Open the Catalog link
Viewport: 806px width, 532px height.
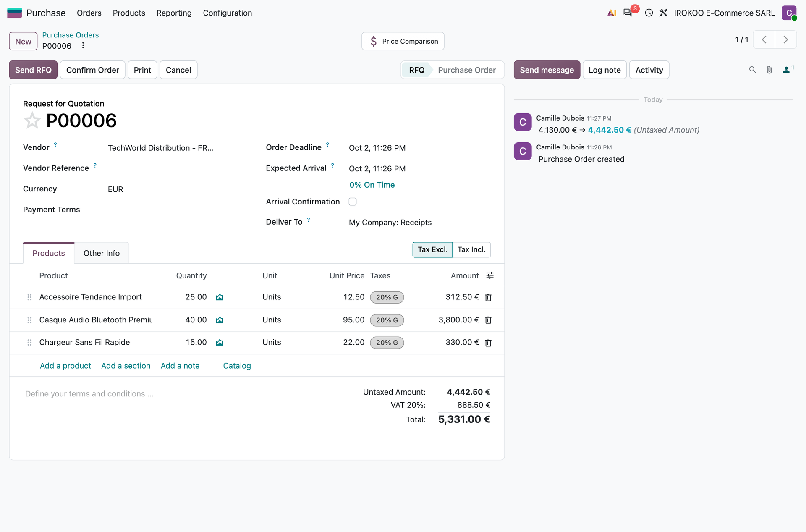pos(237,366)
